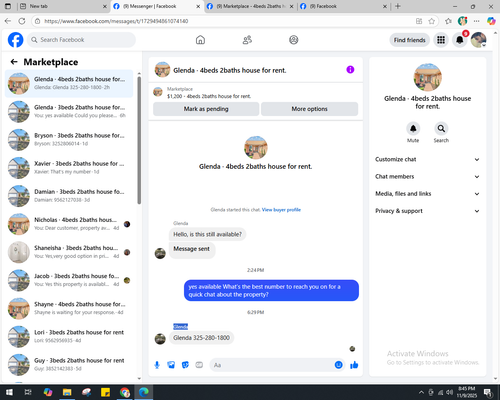This screenshot has height=400, width=500.
Task: Open the Menu grid icon
Action: (x=441, y=40)
